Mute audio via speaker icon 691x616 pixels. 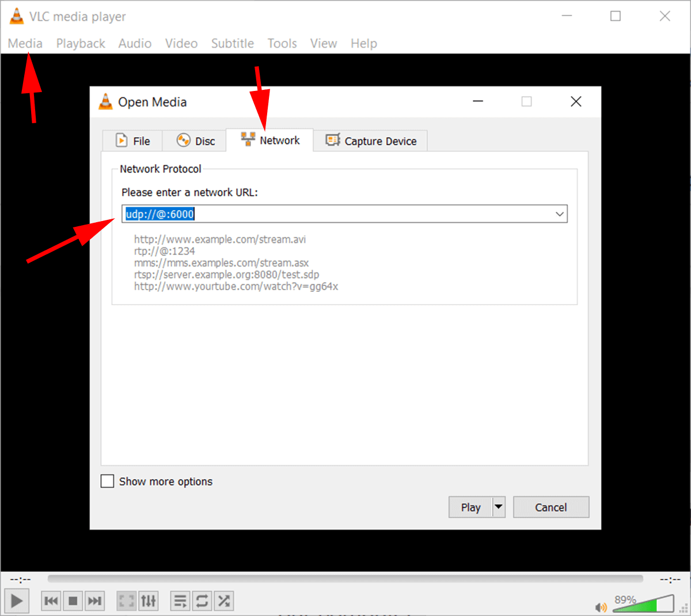601,607
